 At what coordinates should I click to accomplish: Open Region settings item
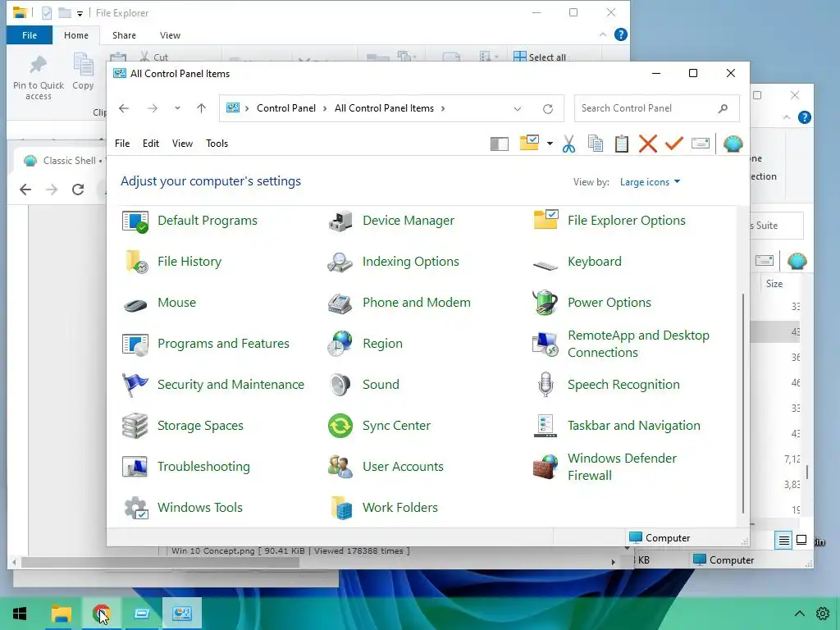point(365,344)
